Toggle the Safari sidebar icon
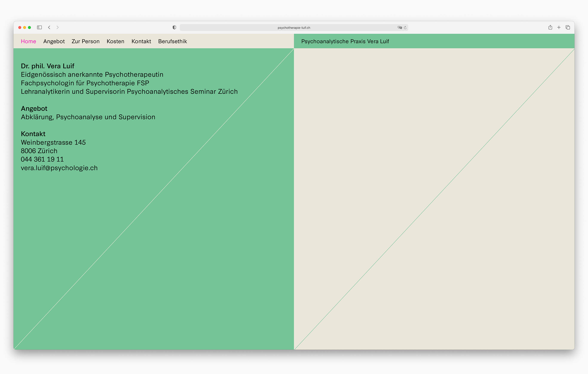588x374 pixels. (39, 27)
